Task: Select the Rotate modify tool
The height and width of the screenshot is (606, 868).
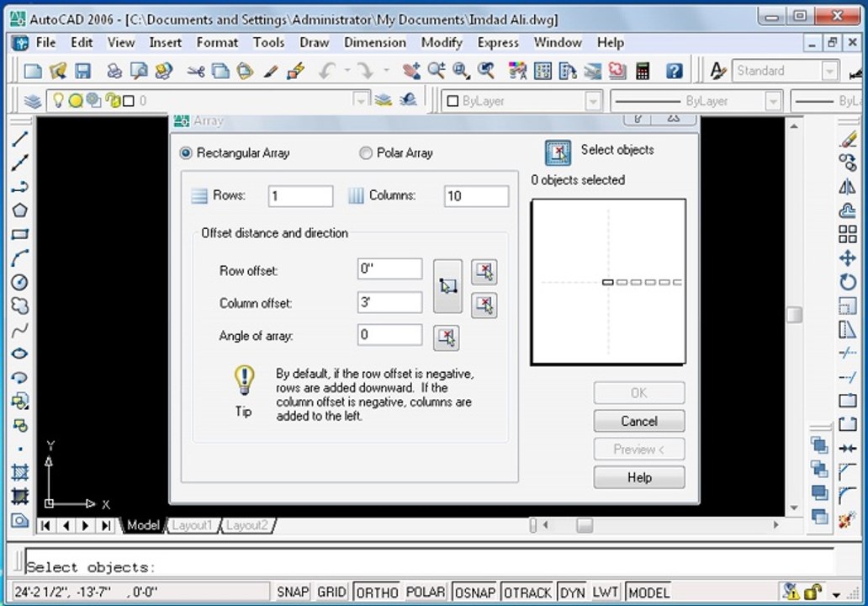Action: point(847,282)
